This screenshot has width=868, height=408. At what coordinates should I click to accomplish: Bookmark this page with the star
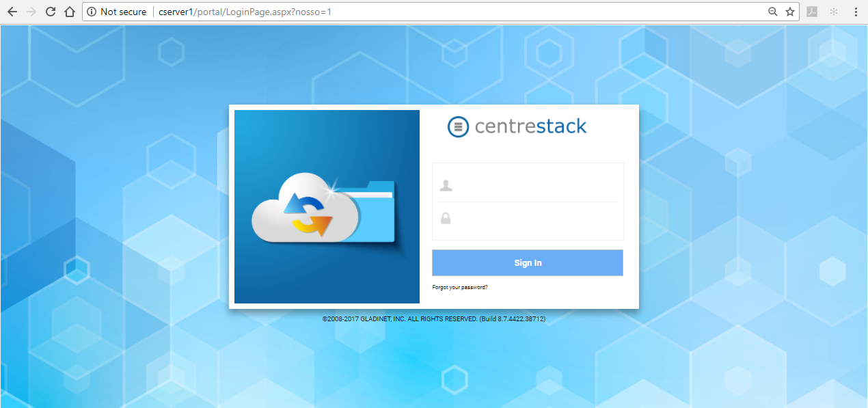790,12
